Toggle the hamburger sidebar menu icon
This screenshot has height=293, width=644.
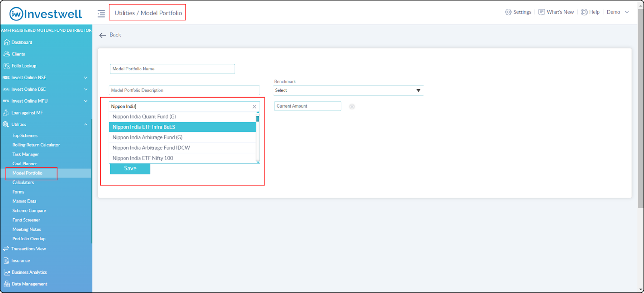pos(101,14)
